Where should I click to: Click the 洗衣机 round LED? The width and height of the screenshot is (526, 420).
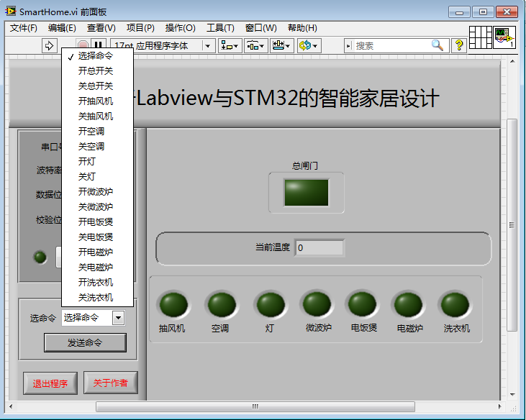coord(455,304)
